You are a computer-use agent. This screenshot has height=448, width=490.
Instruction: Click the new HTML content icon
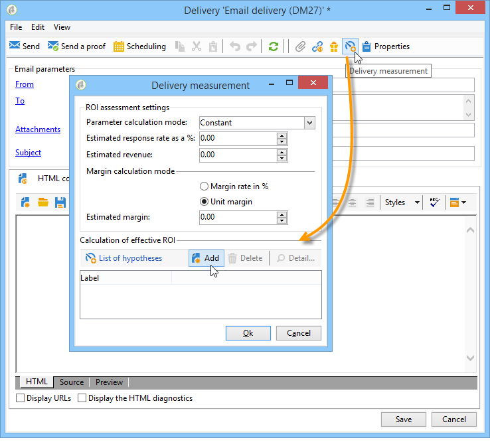tap(25, 202)
